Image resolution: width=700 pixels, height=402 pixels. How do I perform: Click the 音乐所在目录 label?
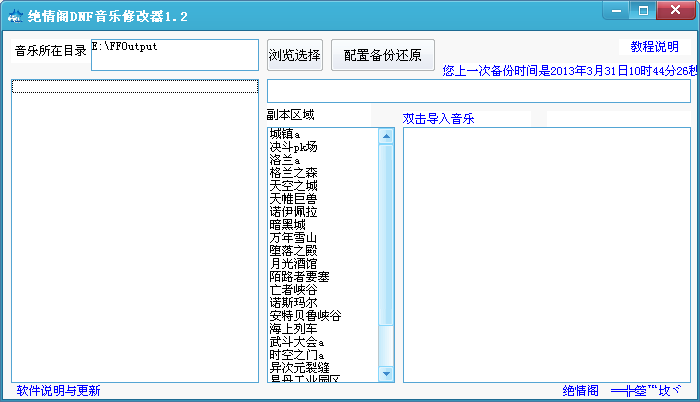(x=50, y=50)
